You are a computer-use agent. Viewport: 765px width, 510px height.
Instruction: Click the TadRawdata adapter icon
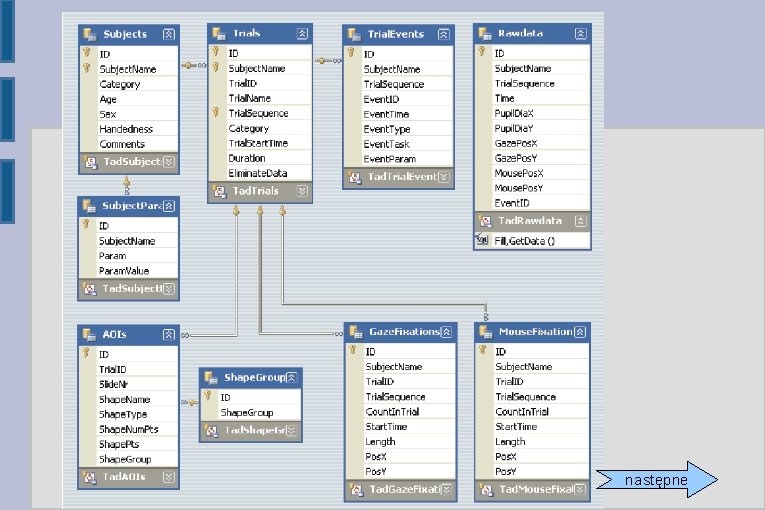click(485, 222)
